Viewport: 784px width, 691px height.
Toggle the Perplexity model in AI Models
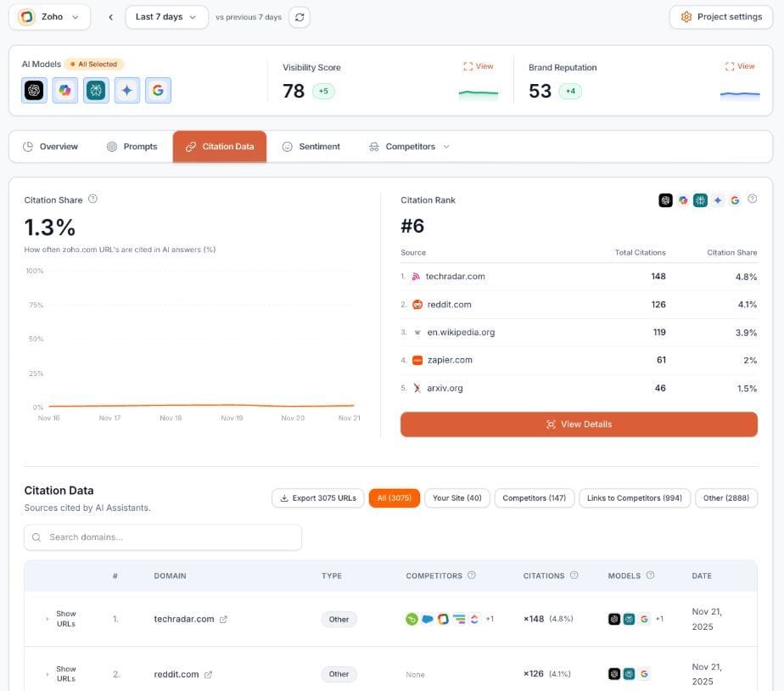pos(96,90)
